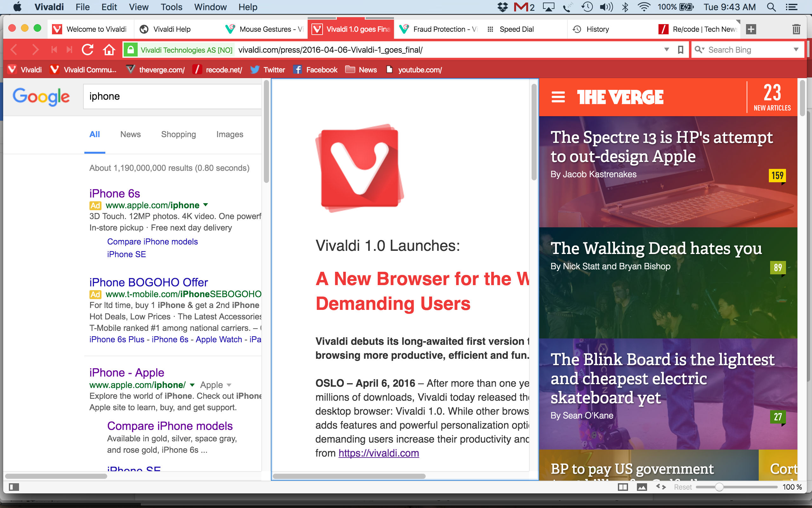Screen dimensions: 812x508
Task: Open the volume control menu
Action: click(x=606, y=7)
